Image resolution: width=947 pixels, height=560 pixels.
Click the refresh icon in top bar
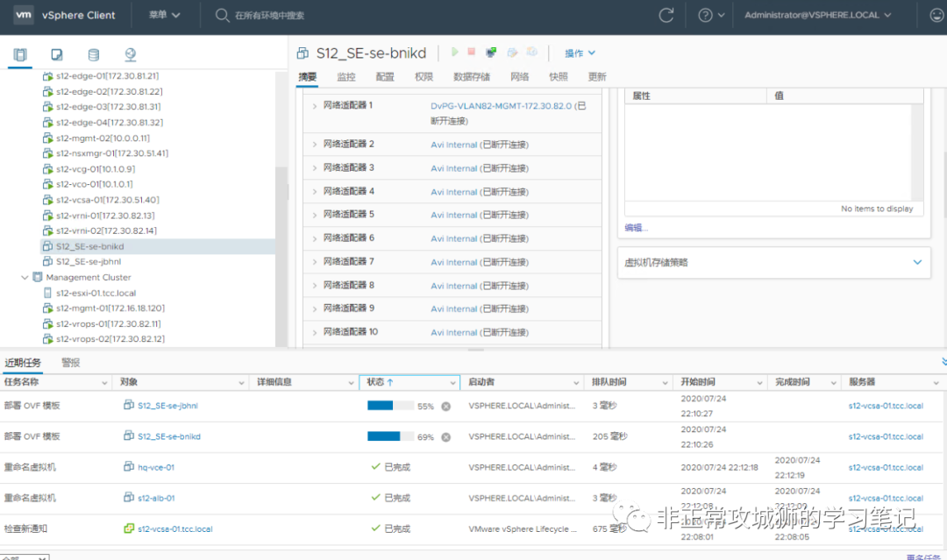pyautogui.click(x=666, y=15)
